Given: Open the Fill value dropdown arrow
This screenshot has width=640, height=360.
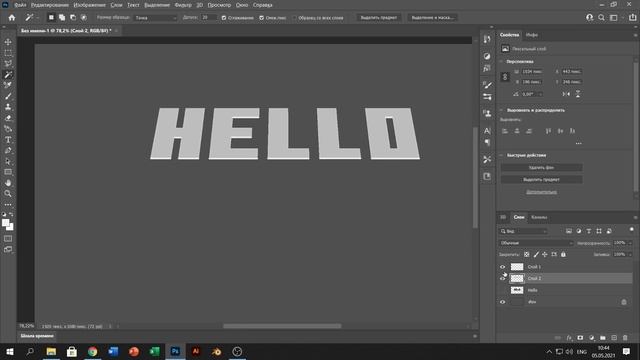Looking at the screenshot, I should point(630,254).
